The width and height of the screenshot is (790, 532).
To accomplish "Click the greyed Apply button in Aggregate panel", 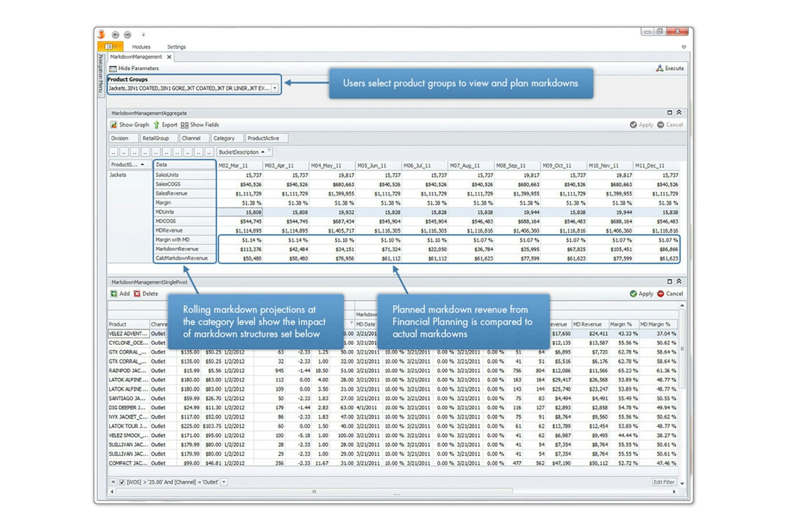I will coord(641,125).
